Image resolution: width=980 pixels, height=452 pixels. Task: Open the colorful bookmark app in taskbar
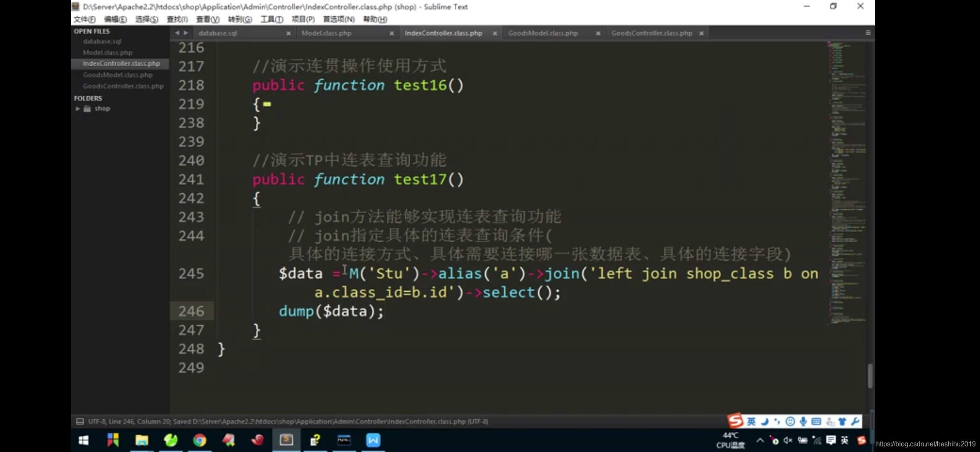coord(113,440)
